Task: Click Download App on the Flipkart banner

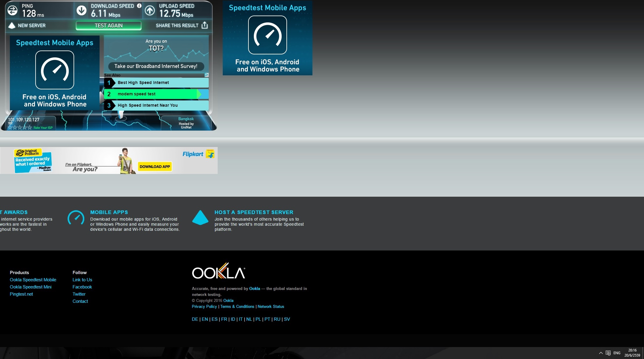Action: click(155, 166)
